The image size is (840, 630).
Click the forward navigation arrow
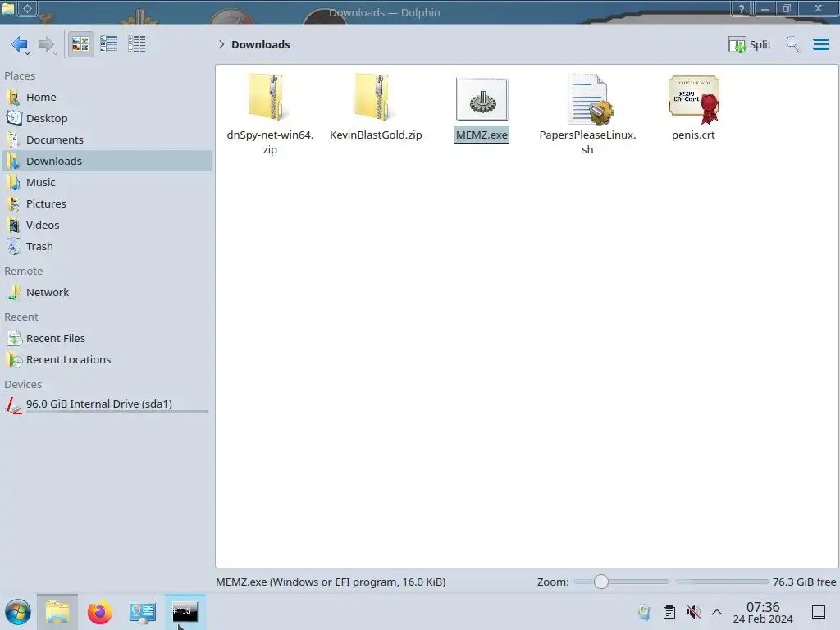47,44
